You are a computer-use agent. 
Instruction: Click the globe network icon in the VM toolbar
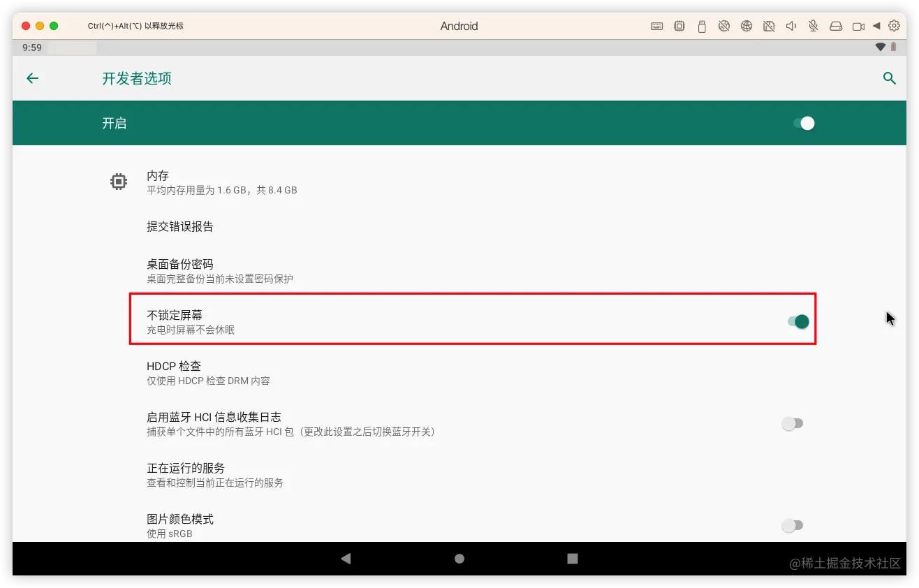point(747,27)
